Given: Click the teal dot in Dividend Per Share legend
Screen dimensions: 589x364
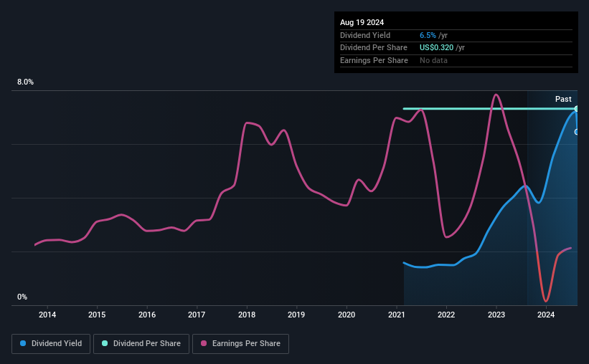Looking at the screenshot, I should click(105, 344).
